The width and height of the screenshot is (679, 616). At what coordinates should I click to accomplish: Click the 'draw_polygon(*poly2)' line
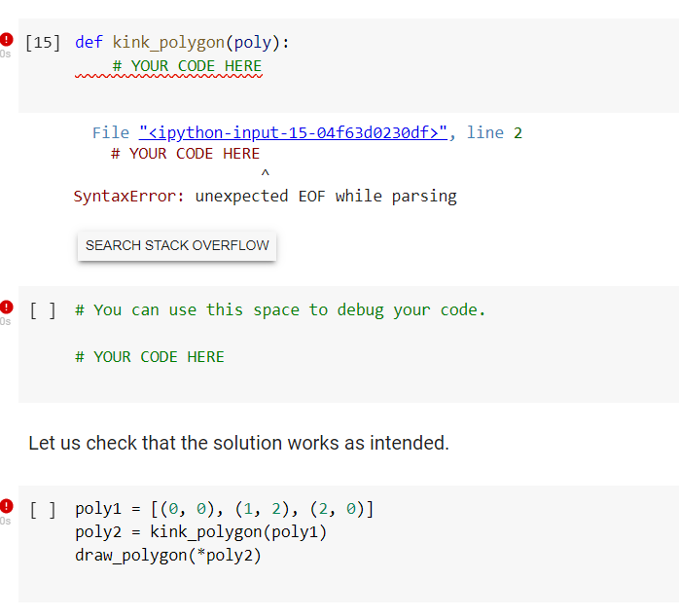168,556
